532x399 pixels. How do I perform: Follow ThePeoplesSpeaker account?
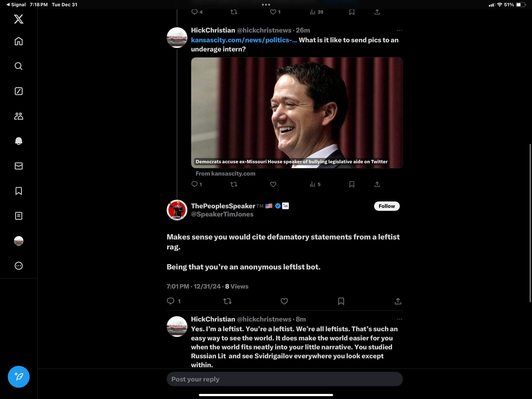(x=387, y=206)
